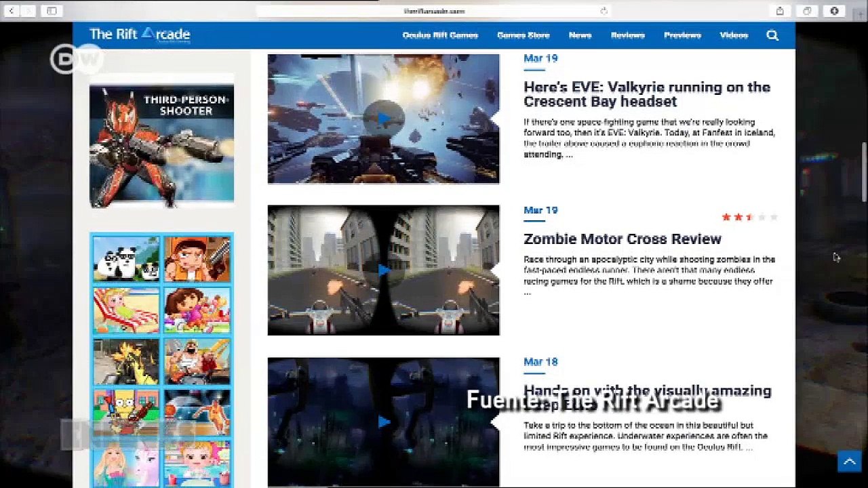Open the EVE: Valkyrie Crescent Bay headline

coord(647,94)
